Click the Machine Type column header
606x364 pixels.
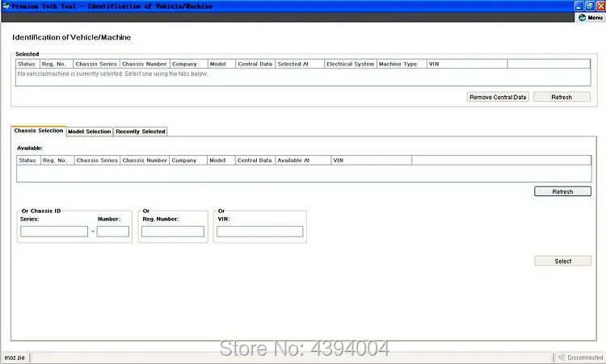point(402,64)
